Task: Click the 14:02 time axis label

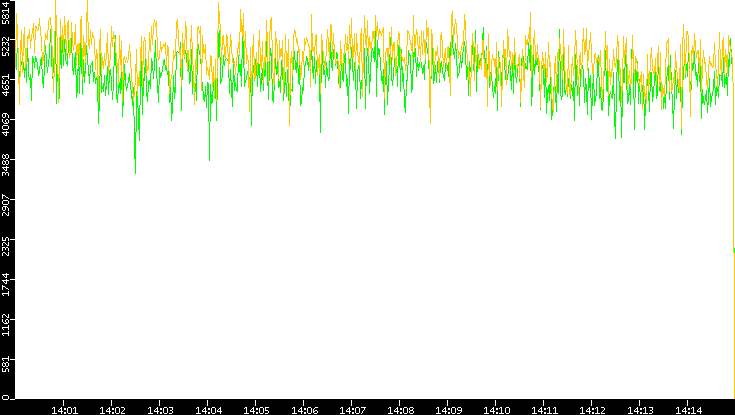Action: pyautogui.click(x=112, y=410)
